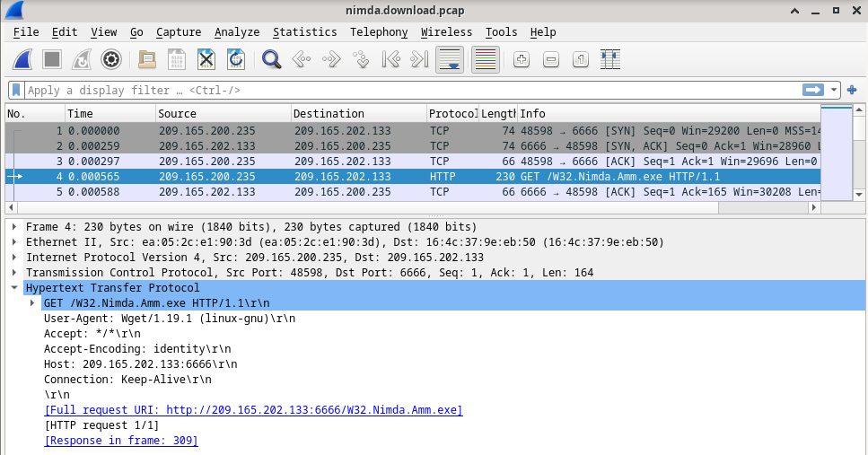Open the File menu
This screenshot has width=868, height=455.
[x=26, y=32]
